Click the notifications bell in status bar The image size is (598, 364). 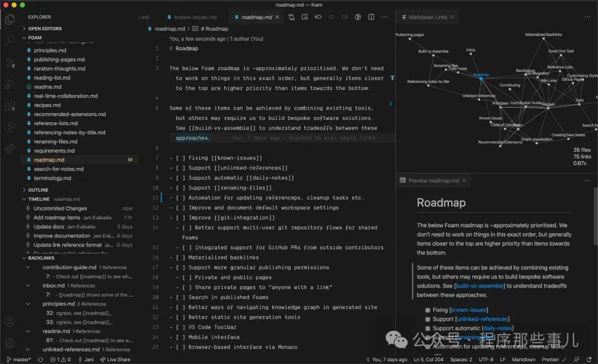(589, 360)
